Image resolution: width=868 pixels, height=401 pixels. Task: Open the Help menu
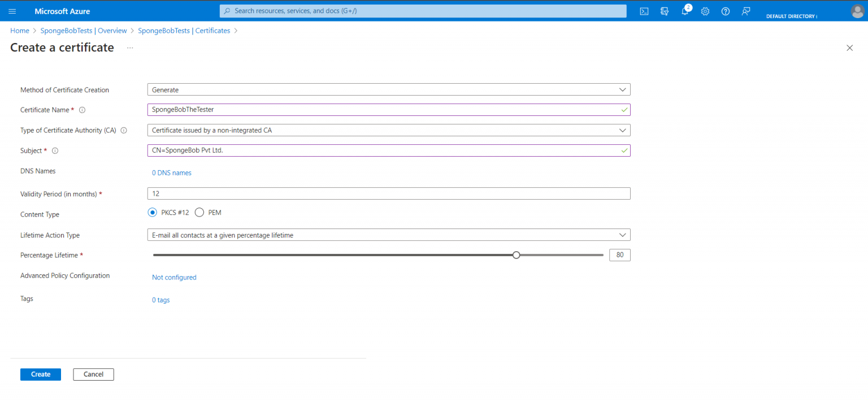point(726,11)
